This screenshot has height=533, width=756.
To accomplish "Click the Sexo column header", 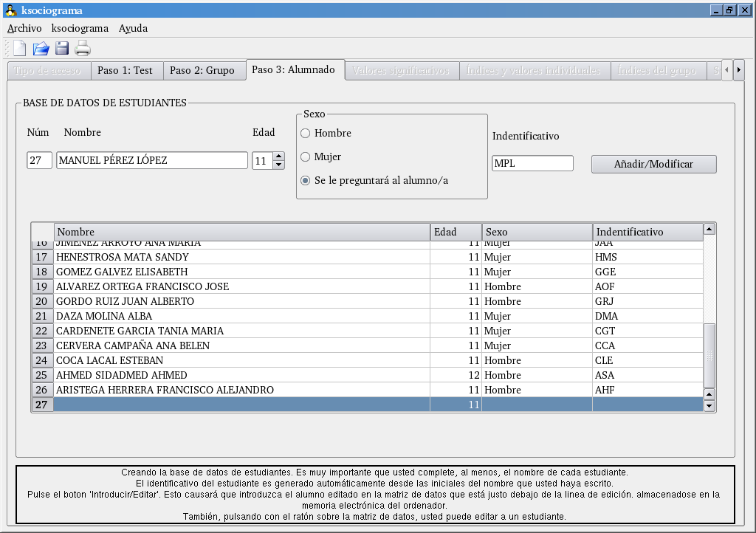I will tap(537, 232).
